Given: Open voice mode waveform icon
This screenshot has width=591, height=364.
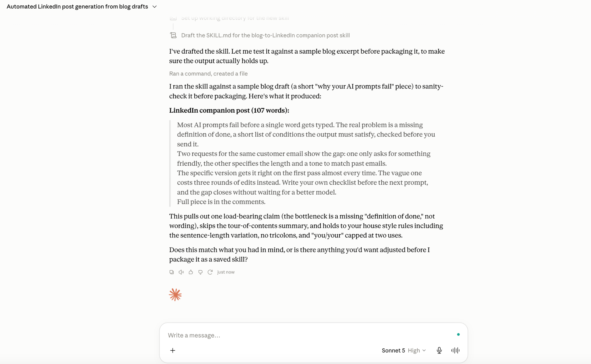Looking at the screenshot, I should [x=455, y=350].
